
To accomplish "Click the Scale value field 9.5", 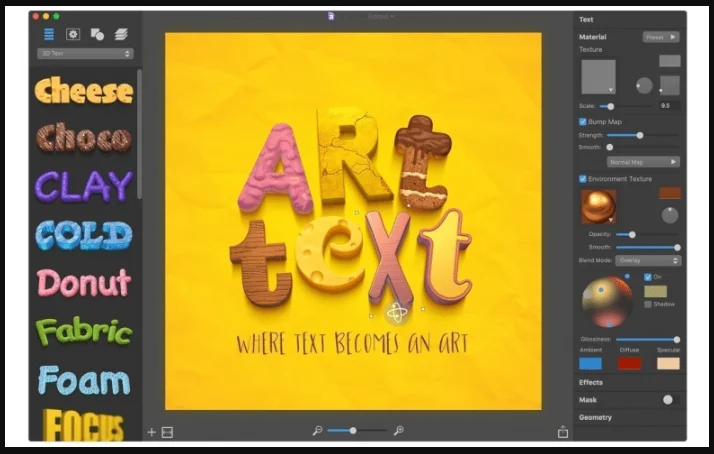I will click(x=669, y=106).
